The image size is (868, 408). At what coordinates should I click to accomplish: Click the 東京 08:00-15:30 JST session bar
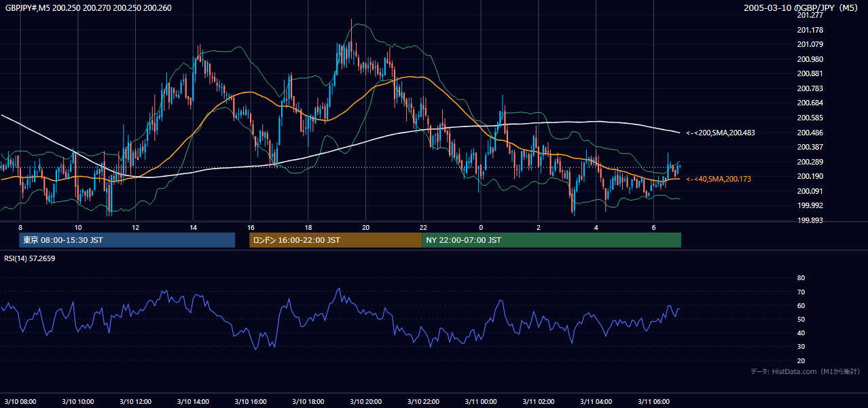click(127, 240)
